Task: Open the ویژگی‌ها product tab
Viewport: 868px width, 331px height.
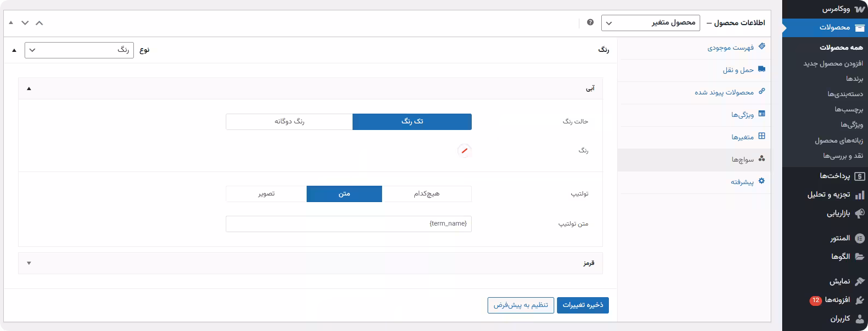Action: coord(694,115)
